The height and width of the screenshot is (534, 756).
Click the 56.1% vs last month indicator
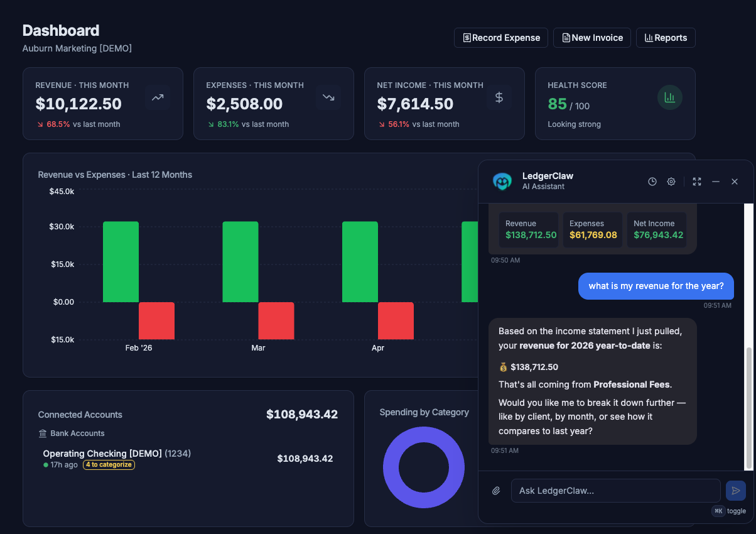point(419,124)
